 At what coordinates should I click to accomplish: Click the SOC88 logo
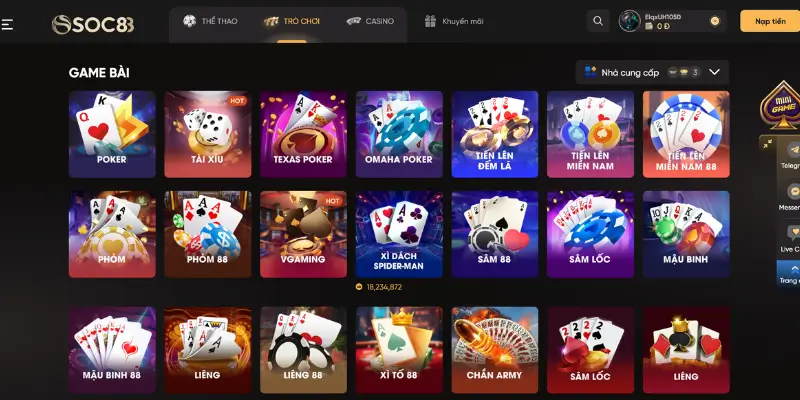[93, 24]
